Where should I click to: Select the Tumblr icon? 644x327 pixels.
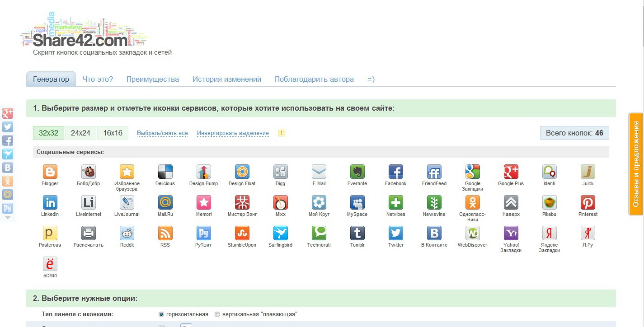tap(357, 233)
